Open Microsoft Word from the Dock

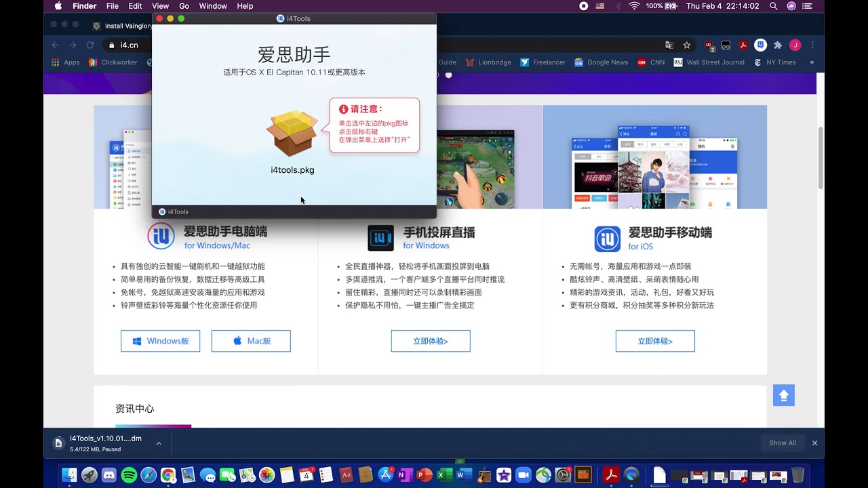(x=465, y=475)
